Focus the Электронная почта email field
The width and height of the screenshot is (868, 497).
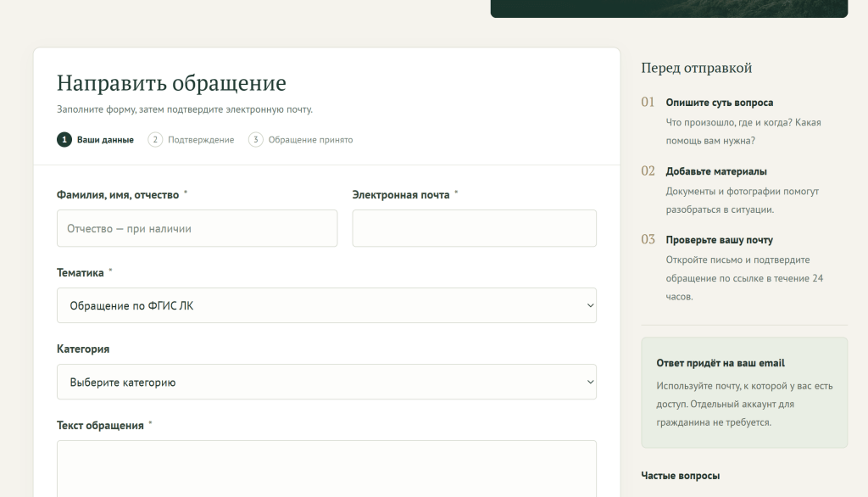475,228
